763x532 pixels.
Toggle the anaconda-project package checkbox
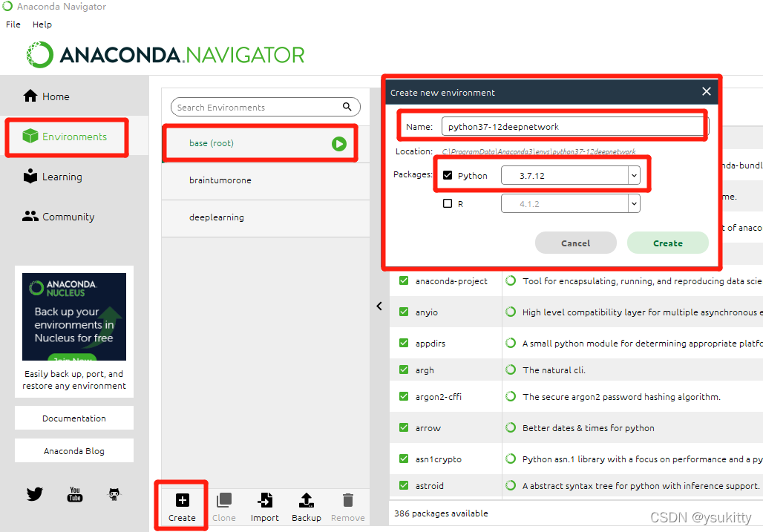404,280
